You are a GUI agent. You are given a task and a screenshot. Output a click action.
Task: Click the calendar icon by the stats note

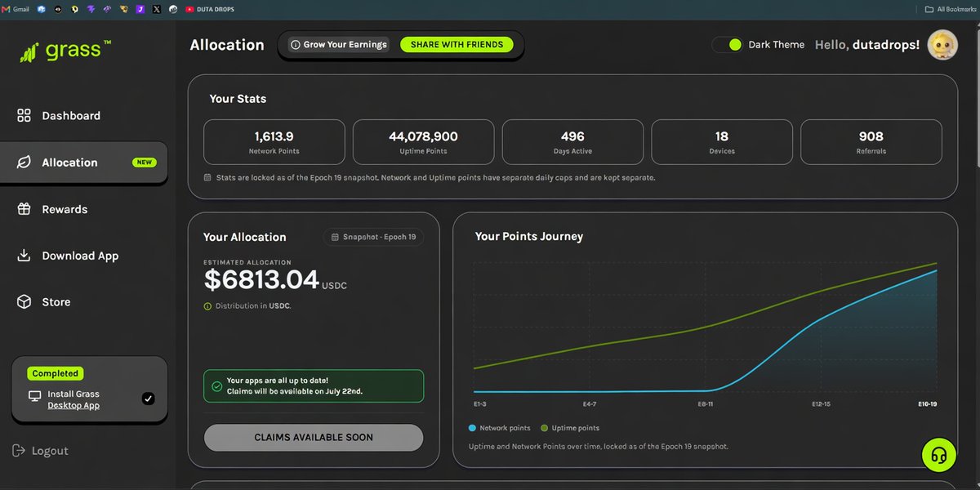[207, 177]
